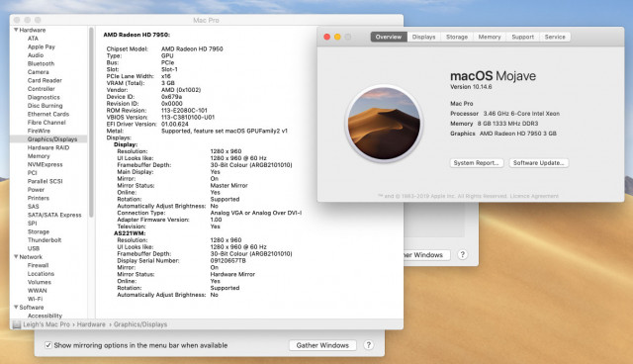Select Thunderbolt in the sidebar
Screen dimensions: 633x364
coord(45,239)
